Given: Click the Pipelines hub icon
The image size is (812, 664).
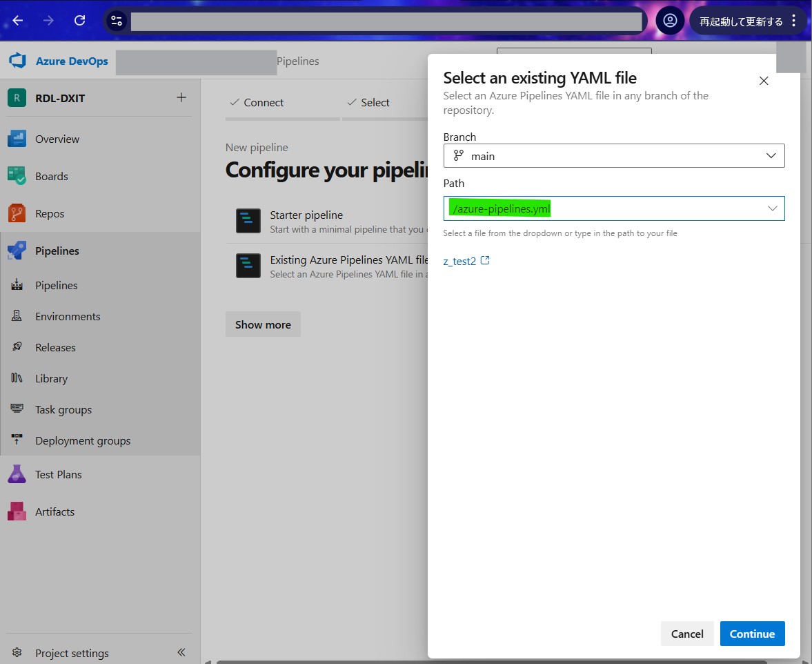Looking at the screenshot, I should tap(17, 251).
